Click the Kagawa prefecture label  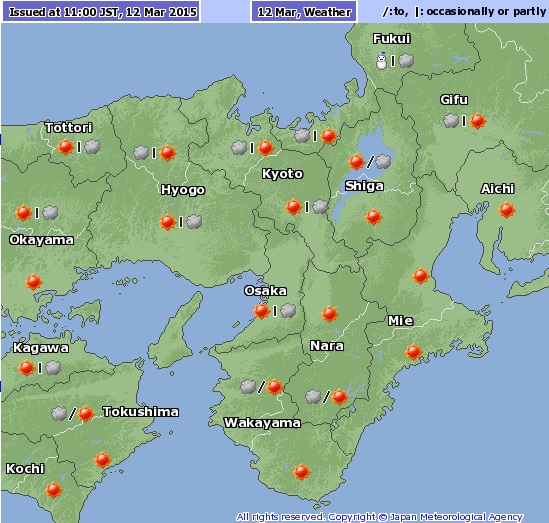(41, 348)
